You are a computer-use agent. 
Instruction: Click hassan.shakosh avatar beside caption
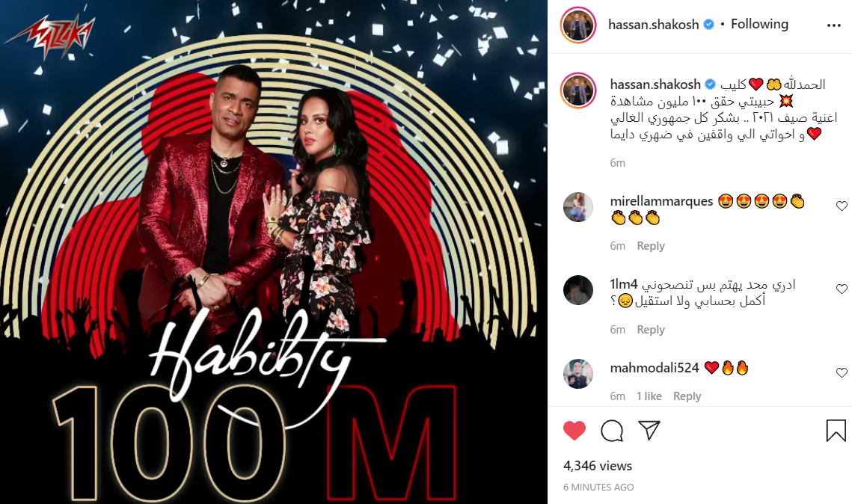578,90
